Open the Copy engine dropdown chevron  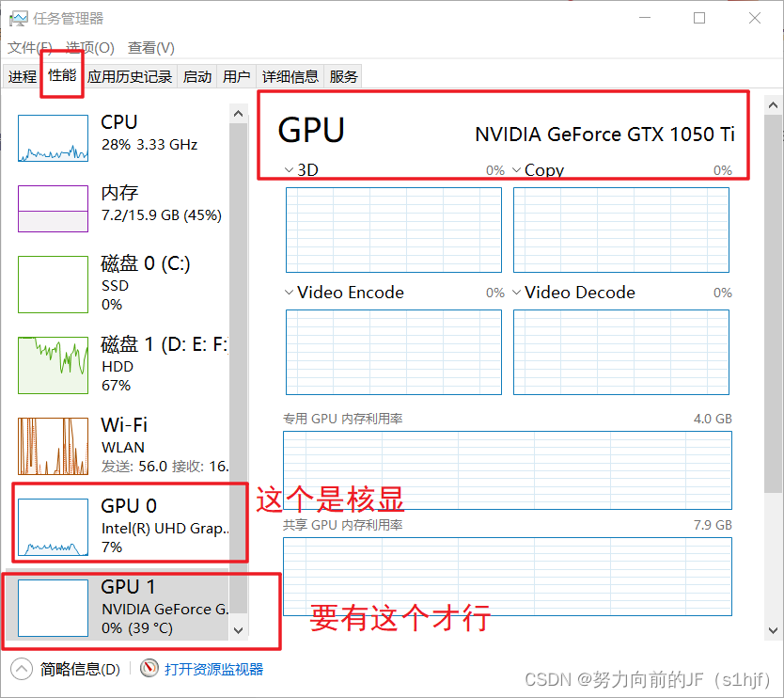click(x=516, y=170)
